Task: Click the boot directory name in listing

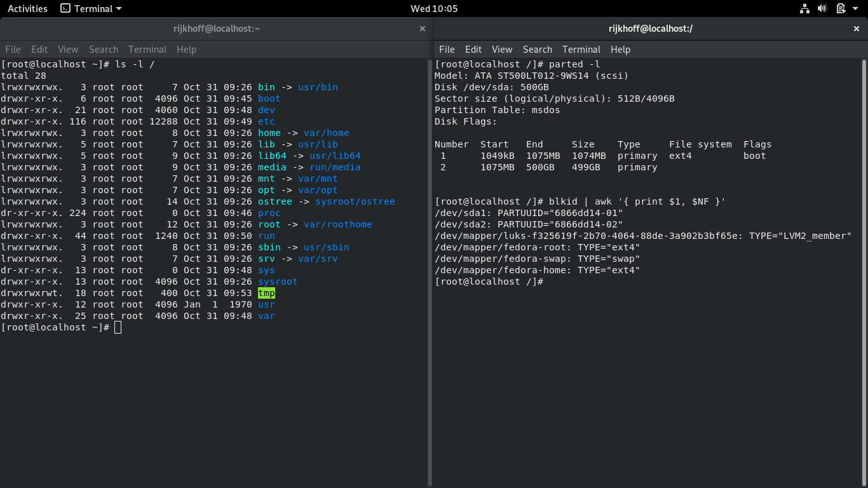Action: click(x=269, y=98)
